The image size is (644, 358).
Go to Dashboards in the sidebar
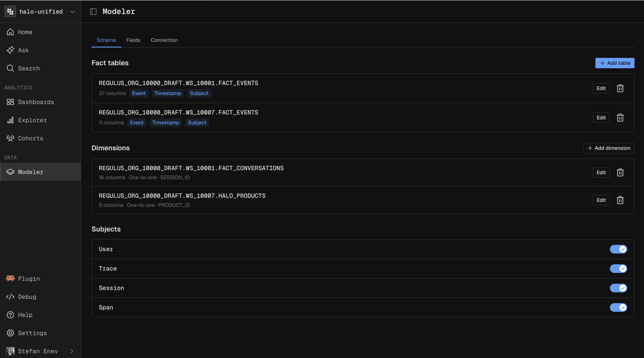(x=41, y=102)
